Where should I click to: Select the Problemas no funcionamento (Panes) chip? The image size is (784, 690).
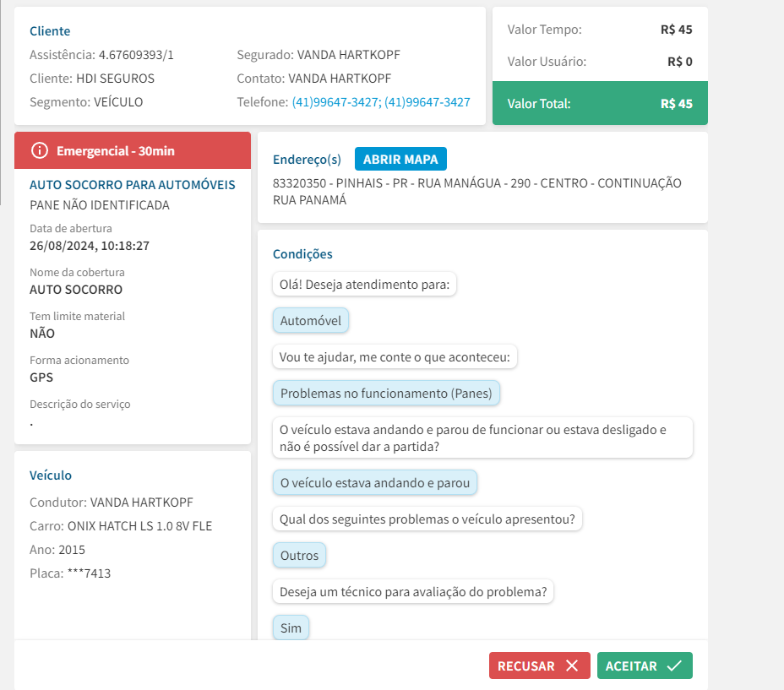point(386,393)
